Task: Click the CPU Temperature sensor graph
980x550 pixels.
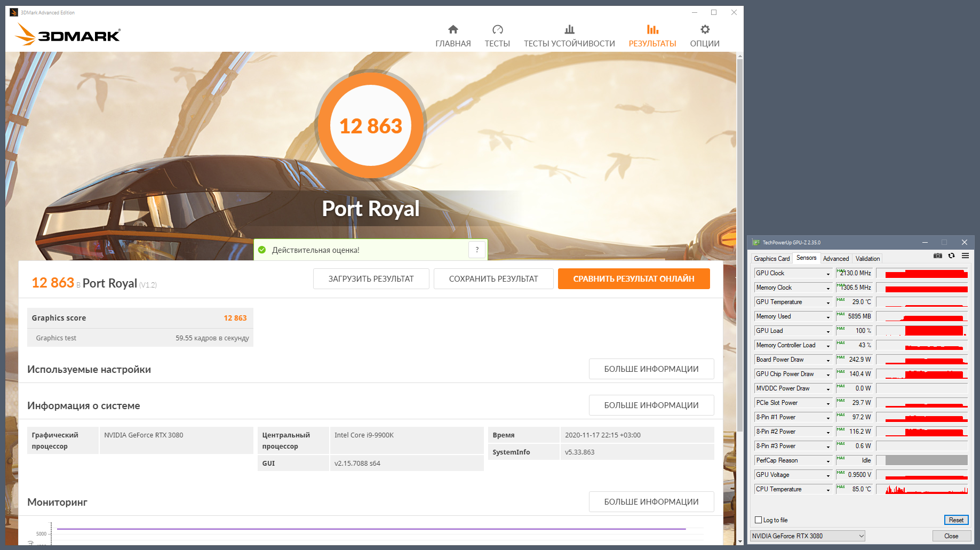Action: click(922, 489)
